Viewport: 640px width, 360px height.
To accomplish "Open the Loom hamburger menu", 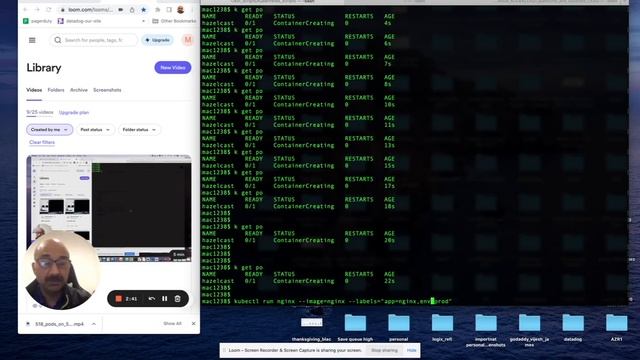I will [x=32, y=40].
